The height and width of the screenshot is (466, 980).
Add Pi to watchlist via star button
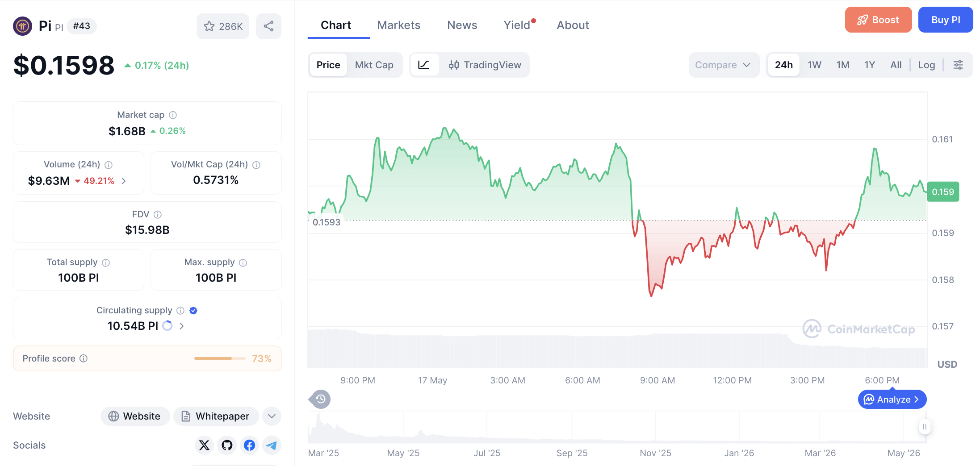[223, 26]
